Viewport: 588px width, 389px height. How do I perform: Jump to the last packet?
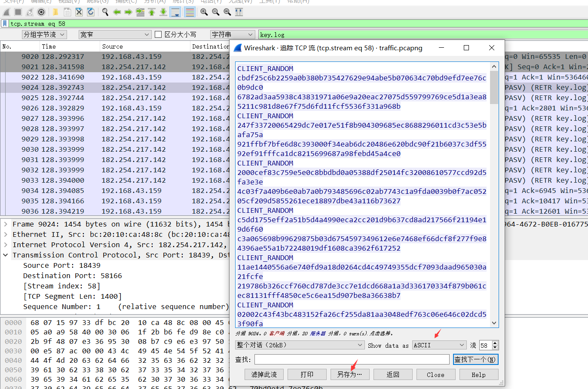[x=163, y=12]
